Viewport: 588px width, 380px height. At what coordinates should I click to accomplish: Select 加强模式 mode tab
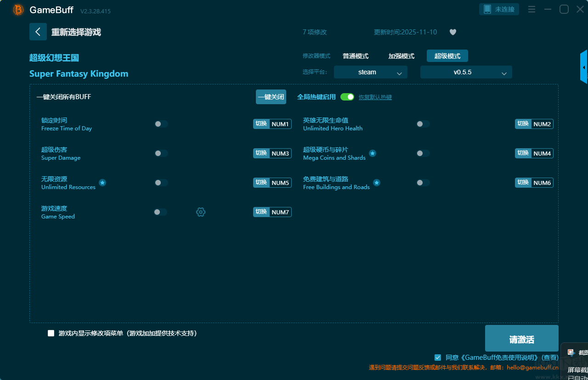pos(401,56)
